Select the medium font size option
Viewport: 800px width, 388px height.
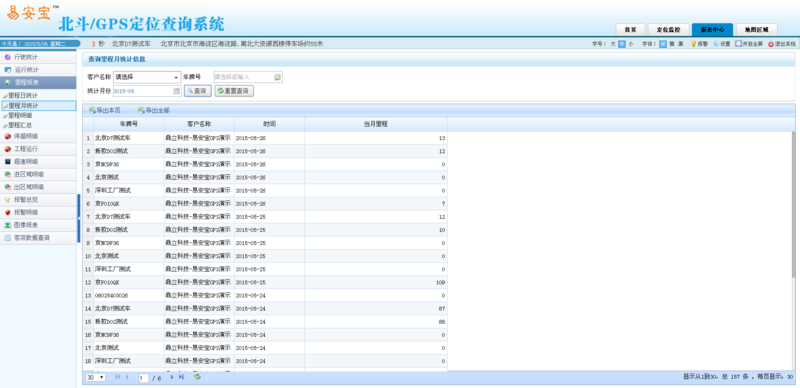tap(622, 44)
